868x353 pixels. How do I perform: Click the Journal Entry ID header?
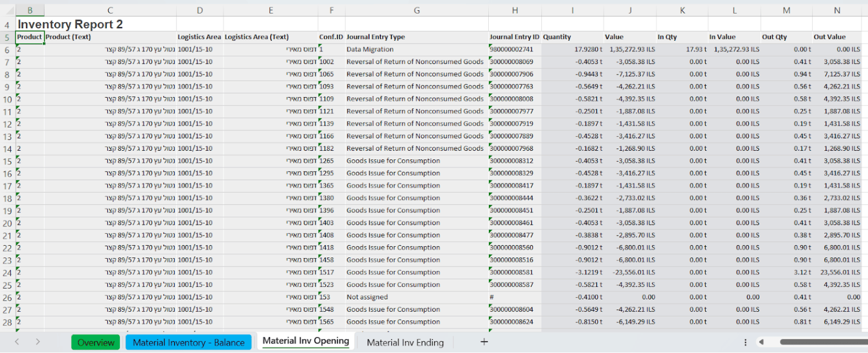[x=515, y=37]
